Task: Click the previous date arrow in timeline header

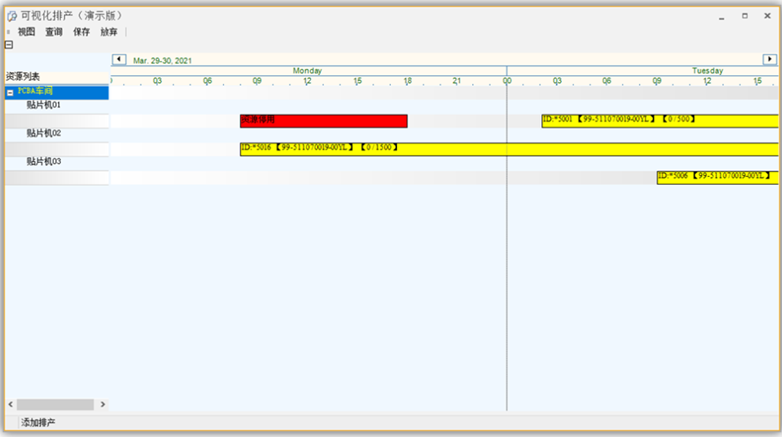Action: click(x=119, y=60)
